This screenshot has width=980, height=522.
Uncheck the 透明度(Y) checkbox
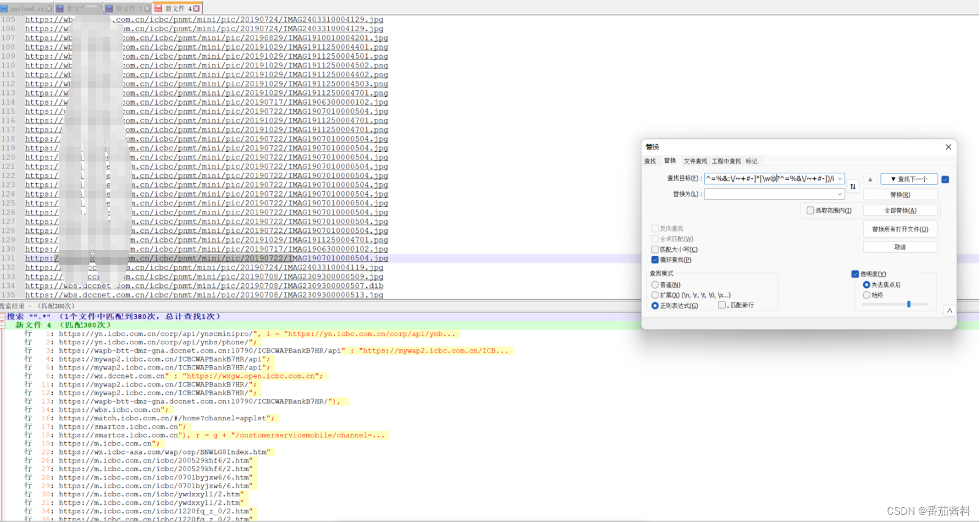(855, 274)
